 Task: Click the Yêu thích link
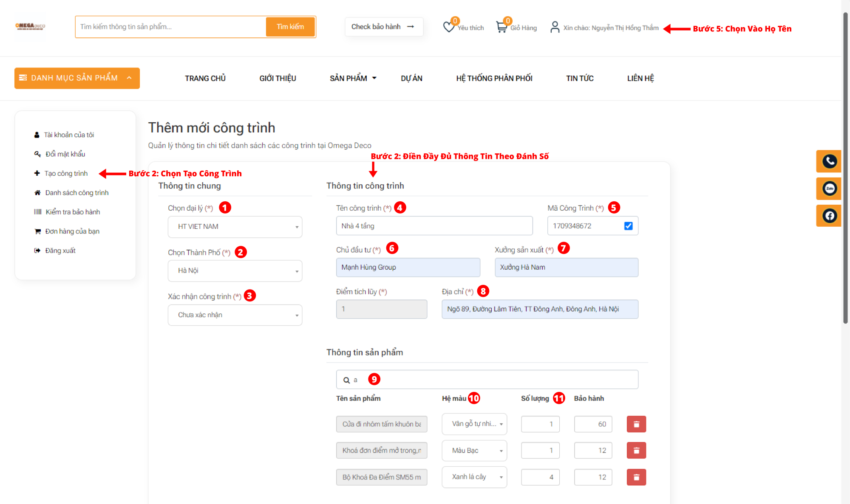(470, 28)
